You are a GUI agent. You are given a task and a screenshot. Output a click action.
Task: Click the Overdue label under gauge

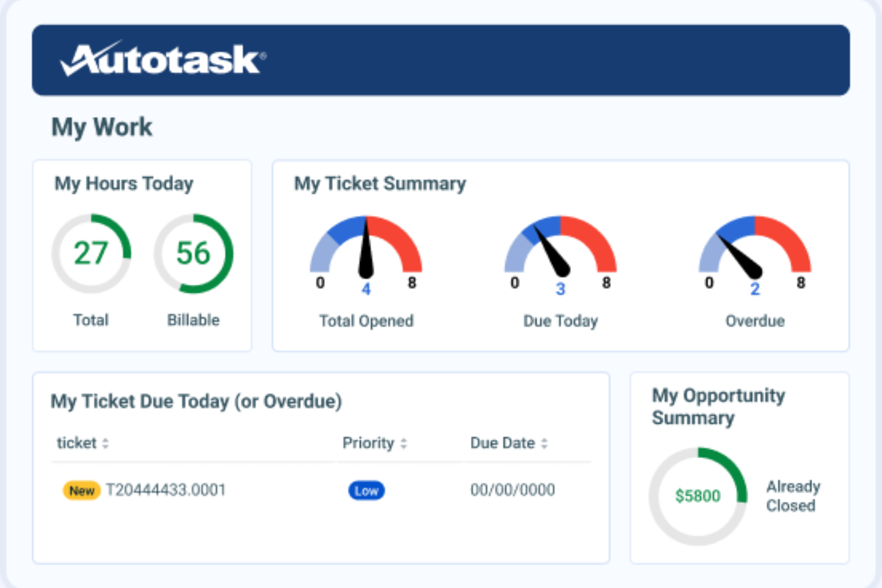pos(755,321)
